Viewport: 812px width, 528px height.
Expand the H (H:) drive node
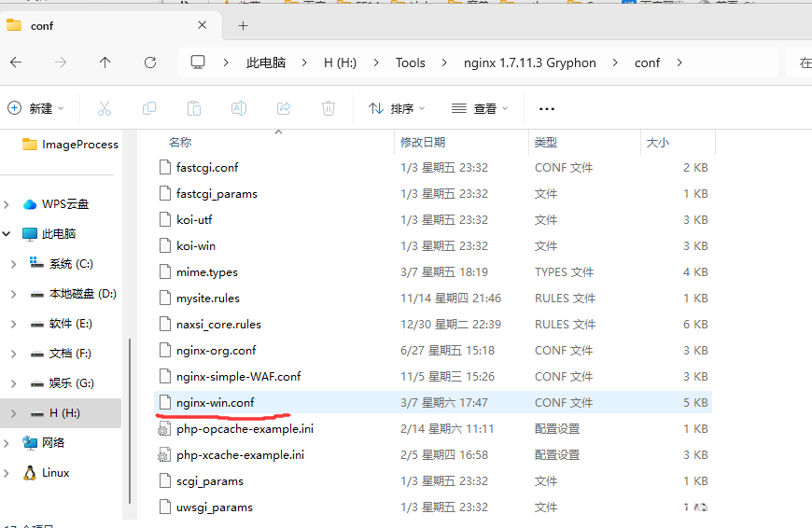(13, 413)
